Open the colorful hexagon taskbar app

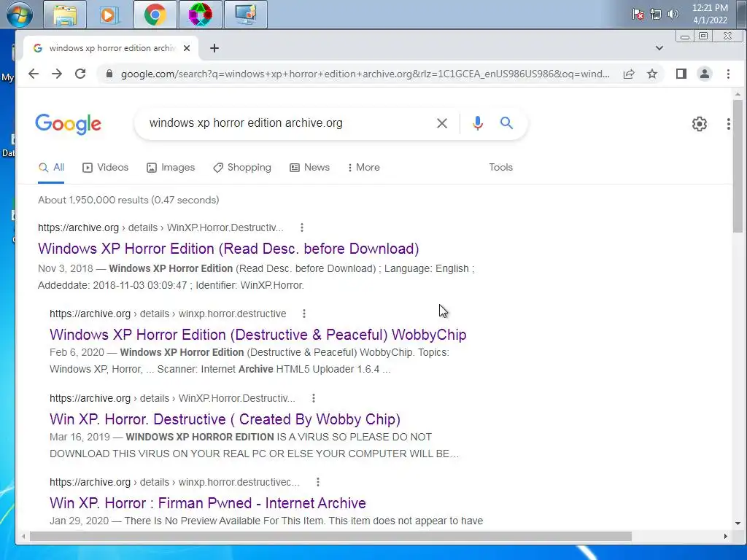tap(200, 15)
